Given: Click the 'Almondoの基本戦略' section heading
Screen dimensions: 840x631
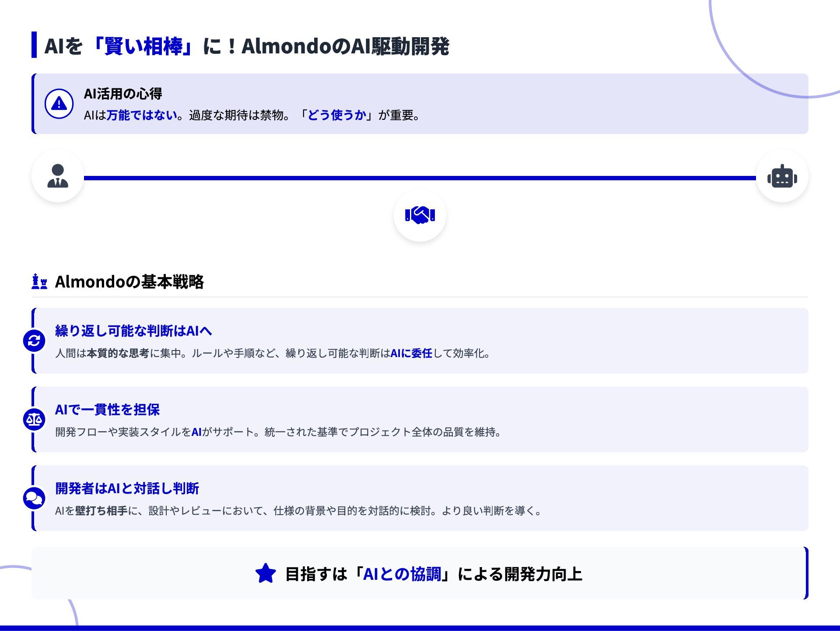Looking at the screenshot, I should (129, 282).
